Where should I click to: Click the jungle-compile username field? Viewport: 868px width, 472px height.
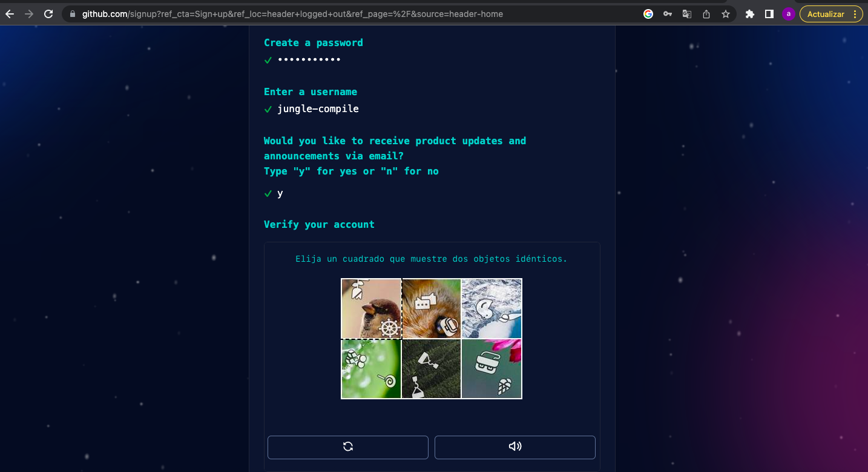click(x=318, y=109)
